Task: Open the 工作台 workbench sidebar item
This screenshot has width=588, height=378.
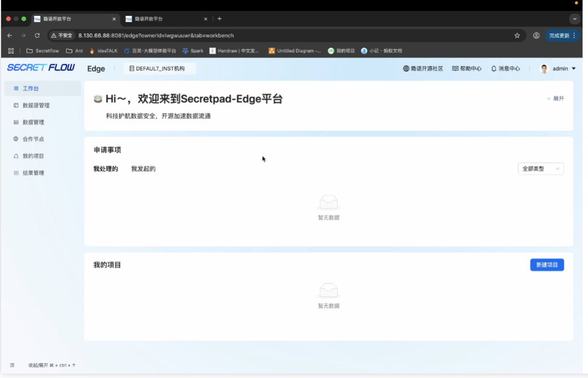Action: coord(42,88)
